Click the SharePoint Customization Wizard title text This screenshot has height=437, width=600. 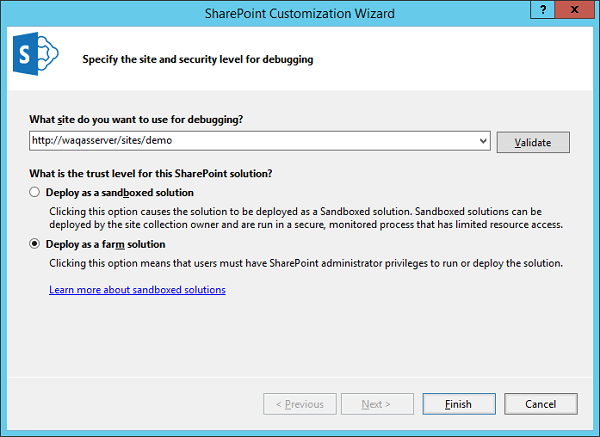[x=299, y=13]
